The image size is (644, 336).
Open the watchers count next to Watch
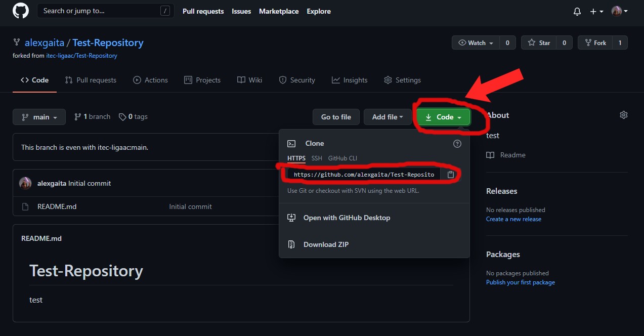[507, 43]
